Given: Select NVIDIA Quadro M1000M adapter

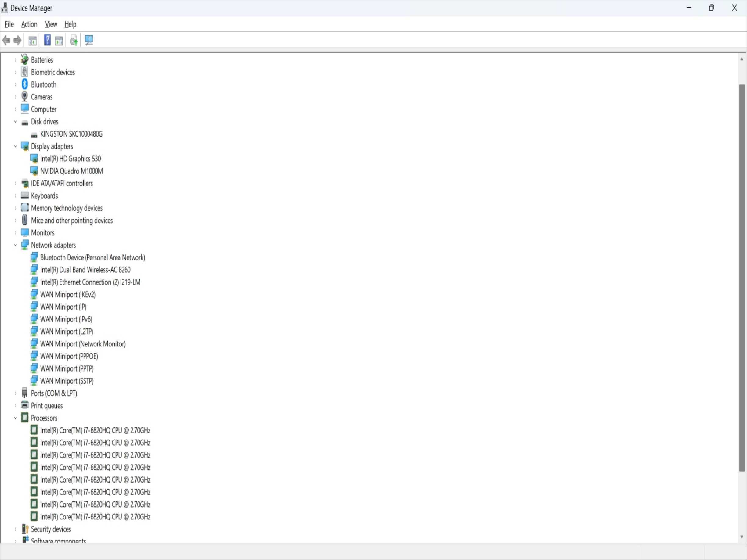Looking at the screenshot, I should 72,171.
